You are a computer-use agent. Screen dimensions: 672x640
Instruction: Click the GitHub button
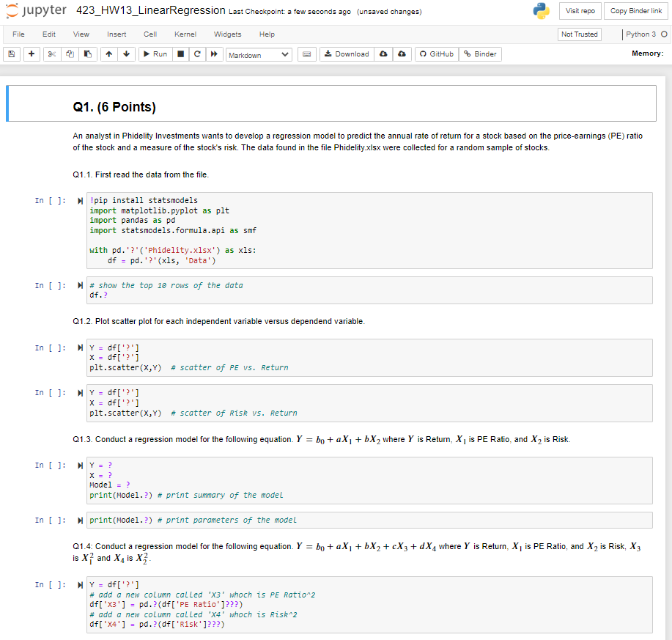pos(437,54)
